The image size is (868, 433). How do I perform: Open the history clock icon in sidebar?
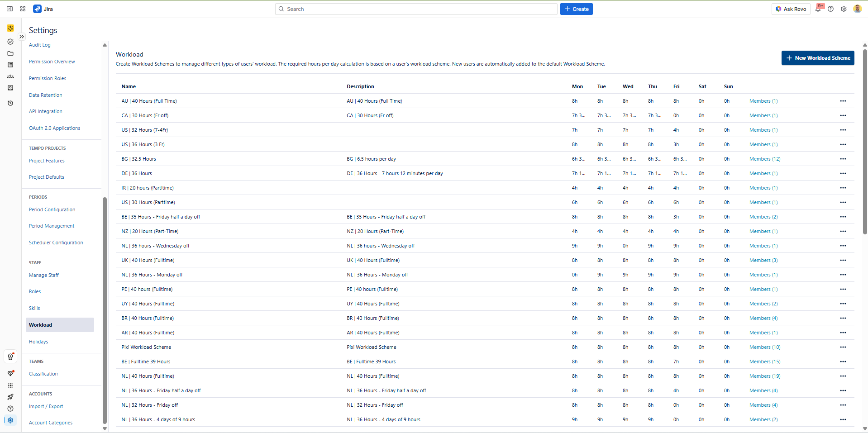pyautogui.click(x=10, y=103)
